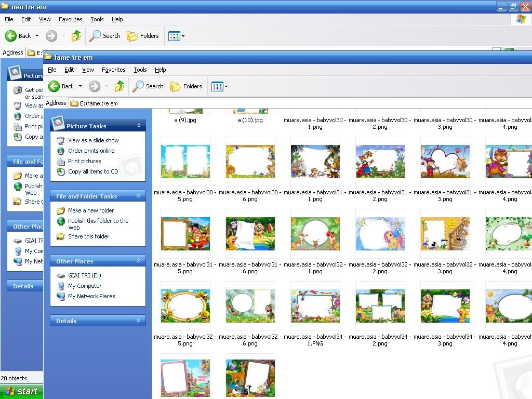
Task: Click Make a new folder link
Action: click(91, 211)
